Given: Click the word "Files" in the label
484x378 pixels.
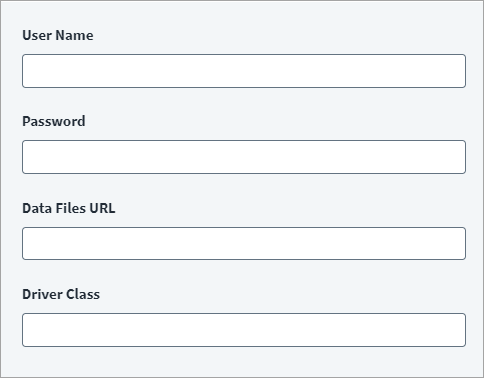Looking at the screenshot, I should 71,208.
